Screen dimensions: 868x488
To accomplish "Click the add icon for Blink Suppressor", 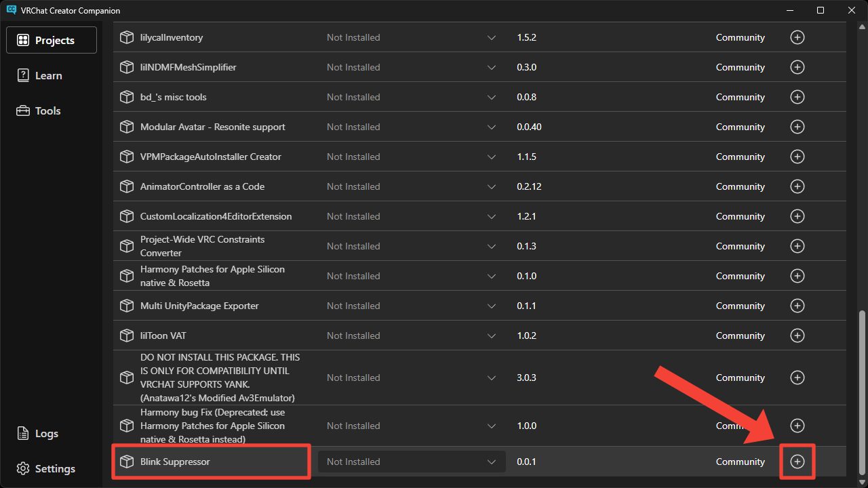I will pyautogui.click(x=797, y=462).
